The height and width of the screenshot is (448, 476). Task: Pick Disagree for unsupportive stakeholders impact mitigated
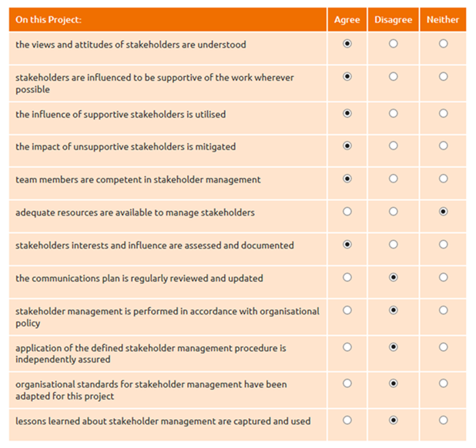pos(393,146)
